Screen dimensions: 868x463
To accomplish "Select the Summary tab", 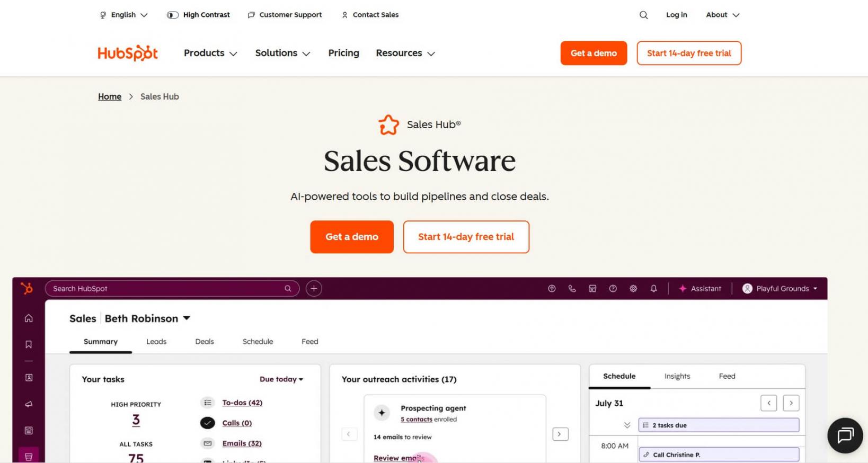I will pyautogui.click(x=101, y=342).
